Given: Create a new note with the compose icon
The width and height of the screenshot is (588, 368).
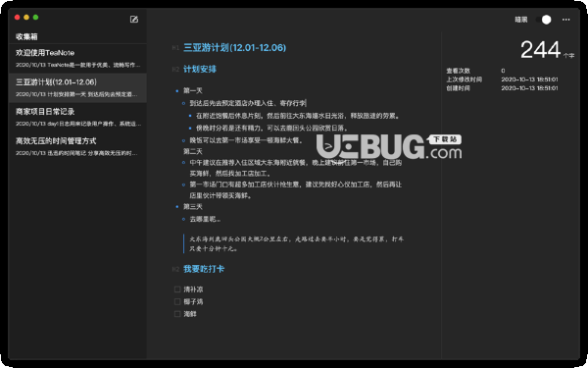Looking at the screenshot, I should pos(134,20).
